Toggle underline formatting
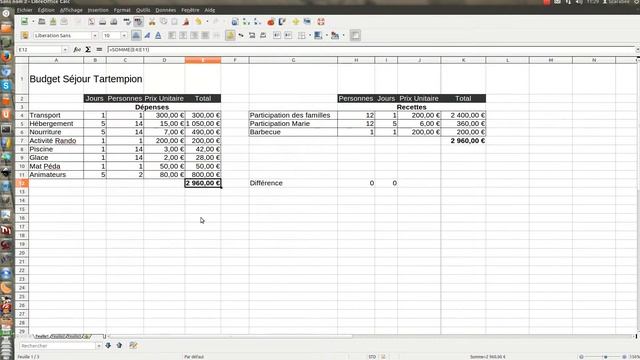The image size is (640, 360). 158,36
